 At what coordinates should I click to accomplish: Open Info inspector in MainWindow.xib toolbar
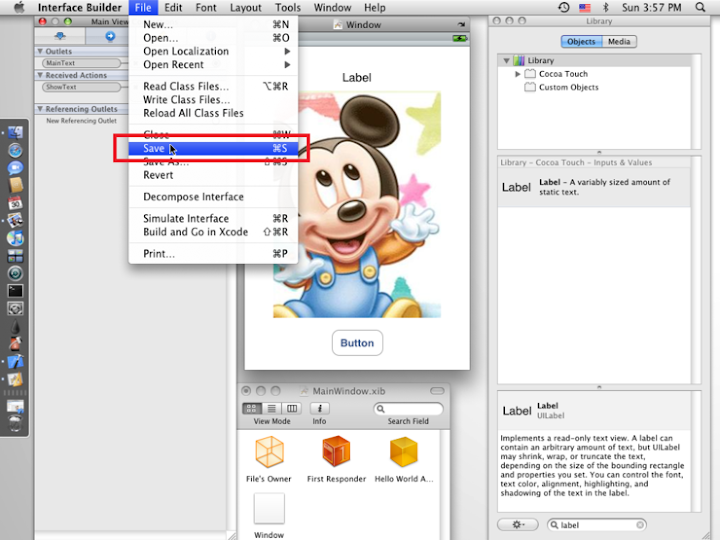coord(320,408)
